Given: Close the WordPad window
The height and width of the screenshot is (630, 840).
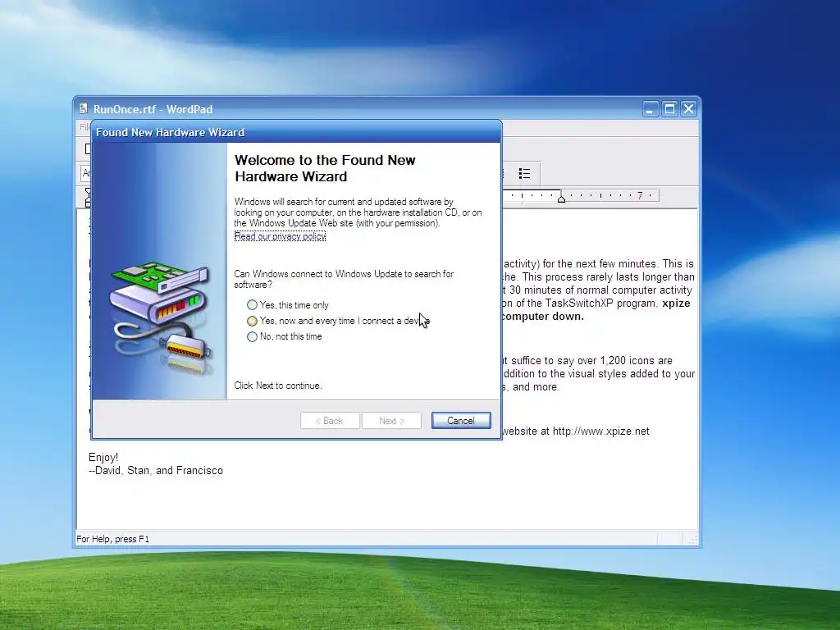Looking at the screenshot, I should [688, 109].
